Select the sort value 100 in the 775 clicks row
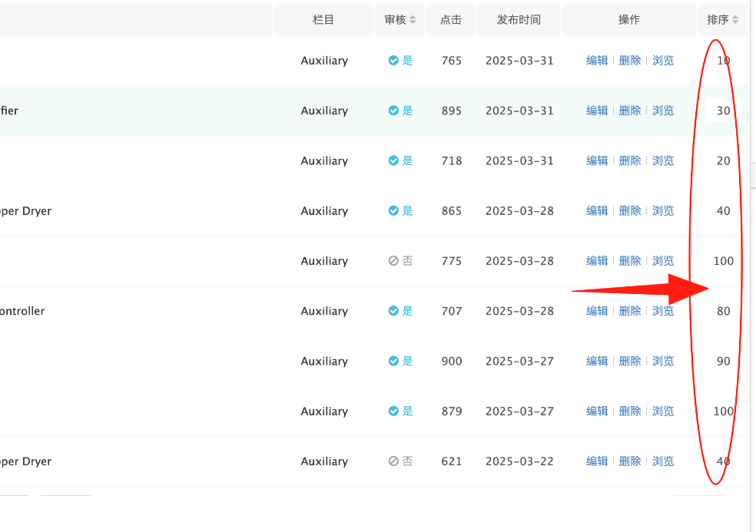The image size is (756, 532). pyautogui.click(x=723, y=261)
